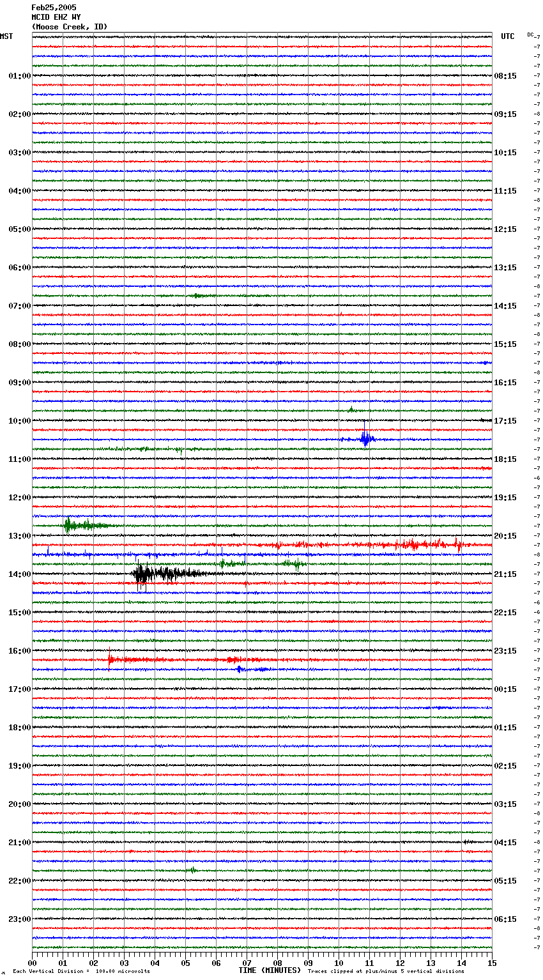
Task: Click the 08:15 UTC label
Action: pyautogui.click(x=505, y=76)
